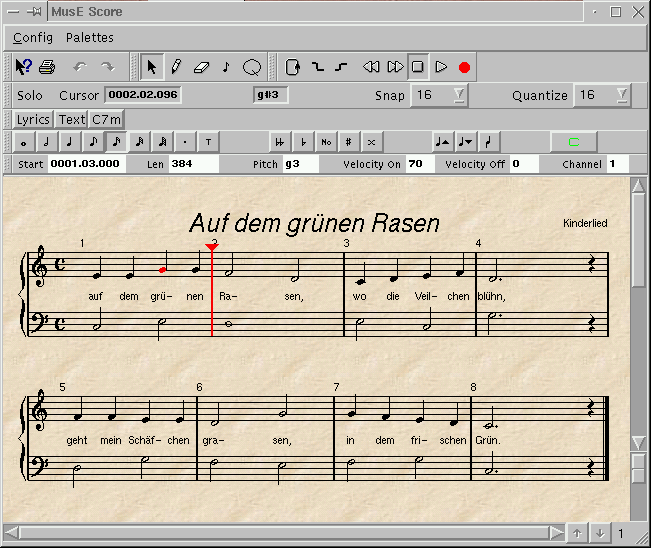The width and height of the screenshot is (651, 548).
Task: Open the Config menu
Action: (x=33, y=38)
